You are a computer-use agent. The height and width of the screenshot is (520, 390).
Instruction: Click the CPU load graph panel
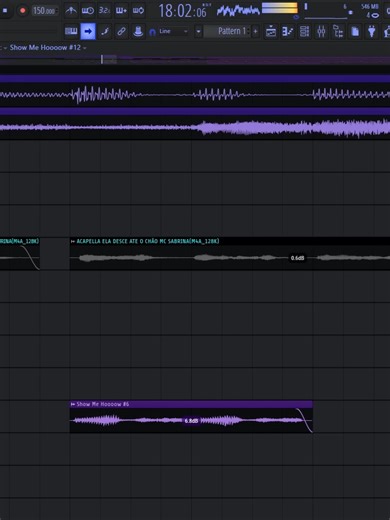tap(328, 12)
